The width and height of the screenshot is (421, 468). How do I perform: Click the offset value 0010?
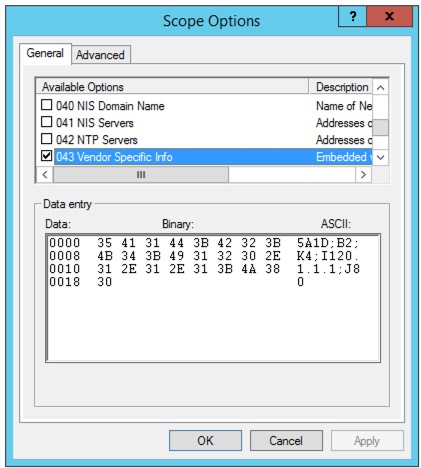coord(65,269)
